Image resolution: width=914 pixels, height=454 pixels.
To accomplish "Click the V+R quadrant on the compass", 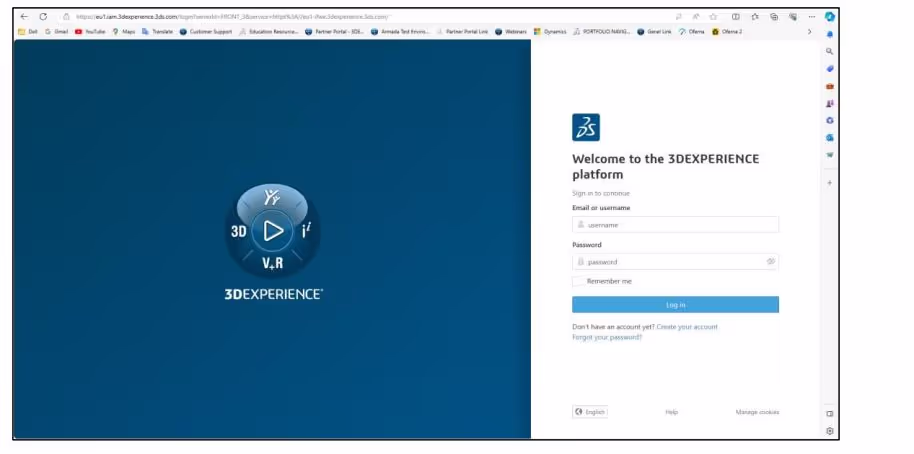I will pyautogui.click(x=272, y=263).
